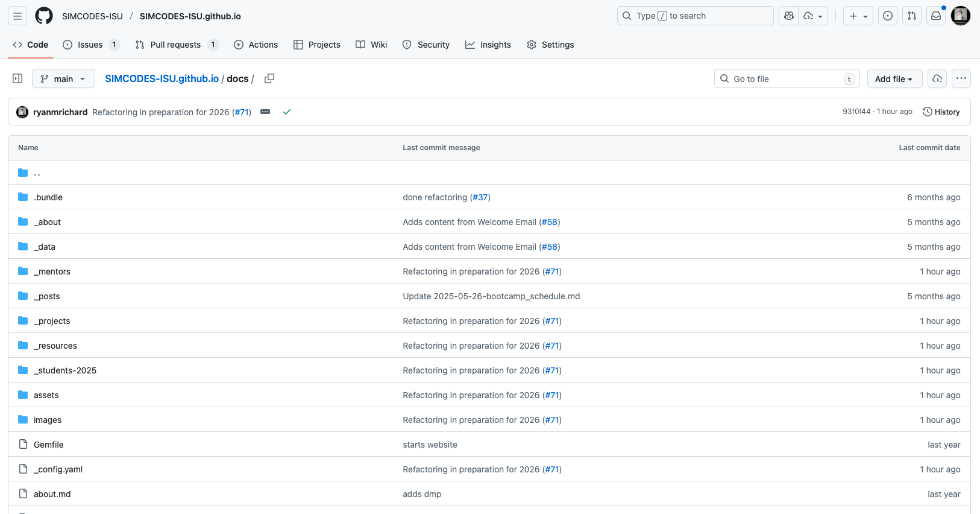The image size is (980, 514).
Task: Open the issues icon in header
Action: pos(887,16)
